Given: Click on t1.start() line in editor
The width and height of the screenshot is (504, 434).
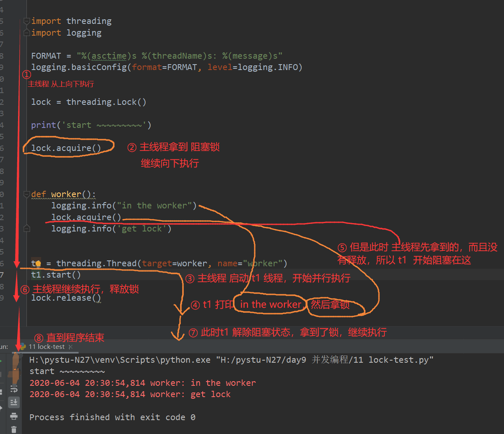Looking at the screenshot, I should pyautogui.click(x=56, y=275).
